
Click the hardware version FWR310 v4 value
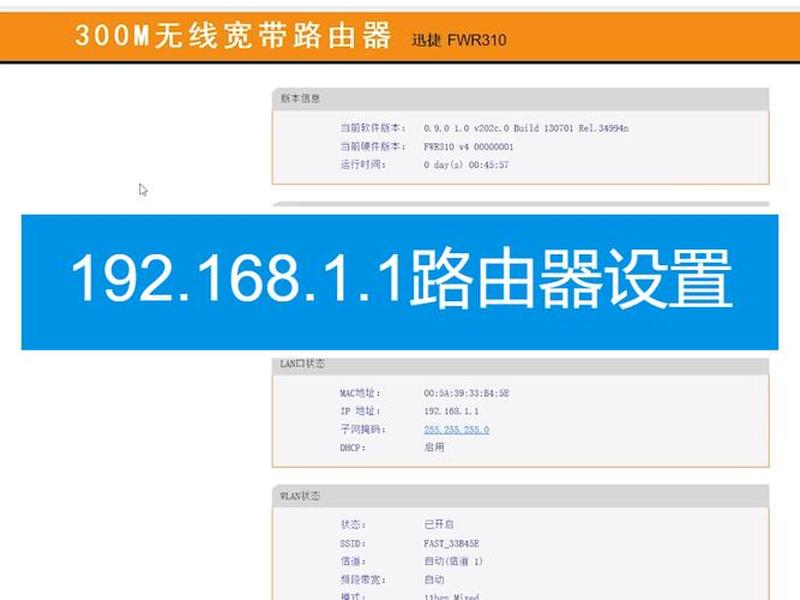(x=468, y=146)
